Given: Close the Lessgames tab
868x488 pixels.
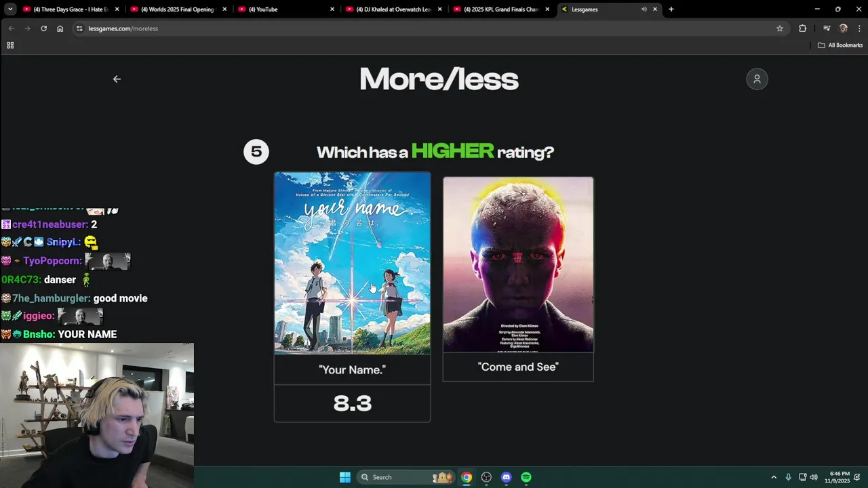Looking at the screenshot, I should pos(655,9).
